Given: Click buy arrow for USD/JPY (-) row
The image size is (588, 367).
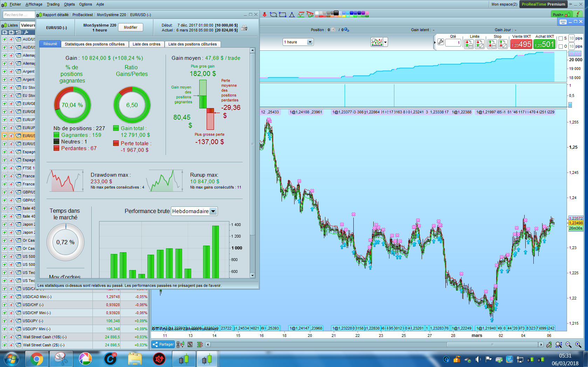Looking at the screenshot, I should tap(5, 321).
